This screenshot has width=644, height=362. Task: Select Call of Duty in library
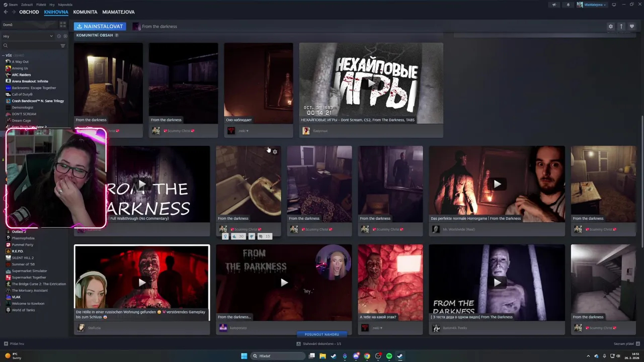tap(22, 95)
